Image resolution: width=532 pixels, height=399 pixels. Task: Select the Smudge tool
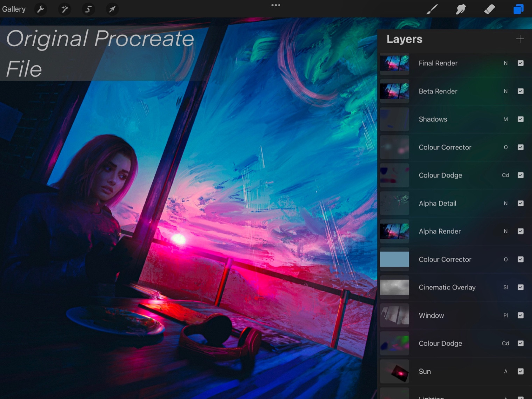pos(461,9)
